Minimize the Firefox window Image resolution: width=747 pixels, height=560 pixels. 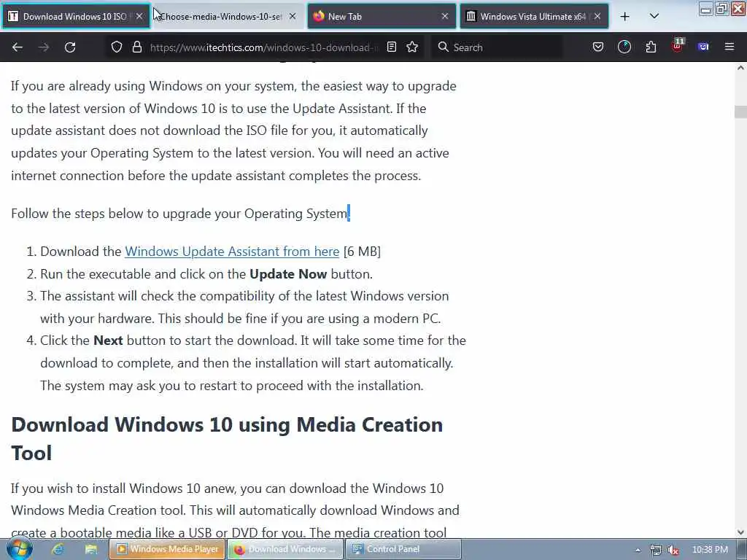706,9
